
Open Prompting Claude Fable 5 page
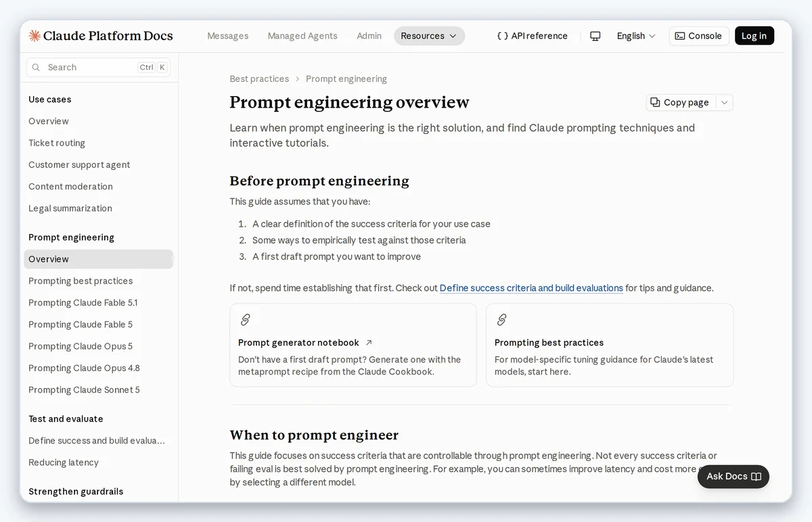pos(81,324)
